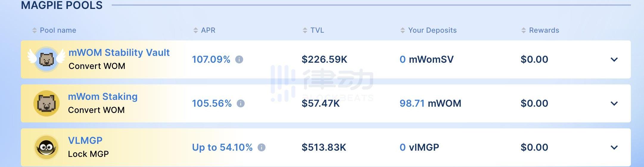
Task: Sort pools by TVL column
Action: 305,30
